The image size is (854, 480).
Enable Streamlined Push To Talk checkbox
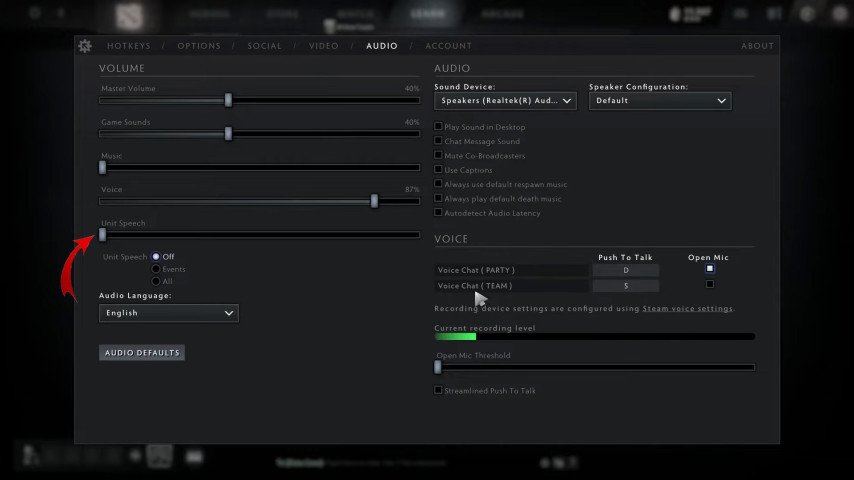coord(438,390)
